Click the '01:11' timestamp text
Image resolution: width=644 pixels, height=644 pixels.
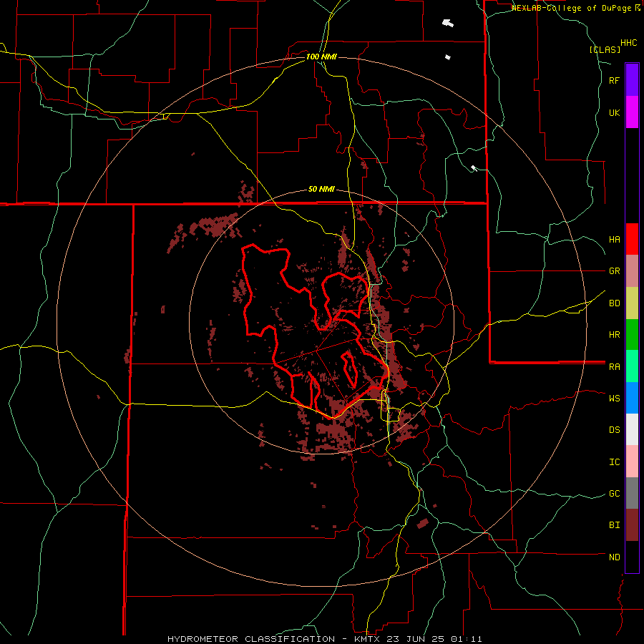click(x=466, y=639)
